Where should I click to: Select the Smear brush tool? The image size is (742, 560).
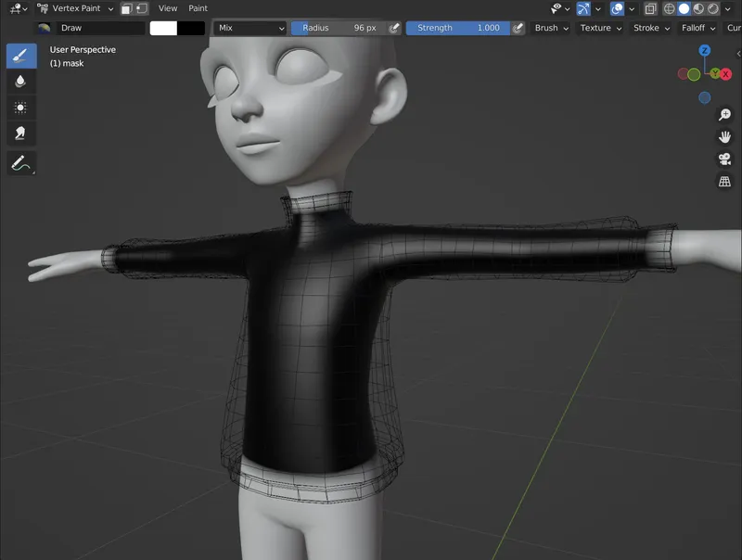pyautogui.click(x=20, y=130)
